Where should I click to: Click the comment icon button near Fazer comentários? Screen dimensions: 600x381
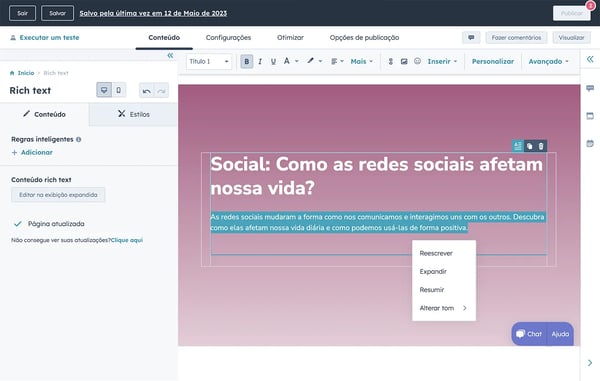tap(471, 37)
